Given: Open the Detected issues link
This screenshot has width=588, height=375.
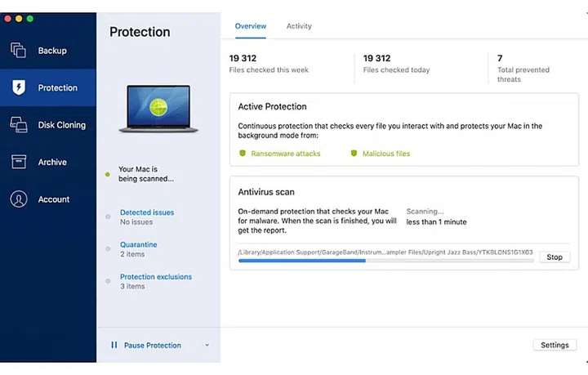Looking at the screenshot, I should 147,212.
